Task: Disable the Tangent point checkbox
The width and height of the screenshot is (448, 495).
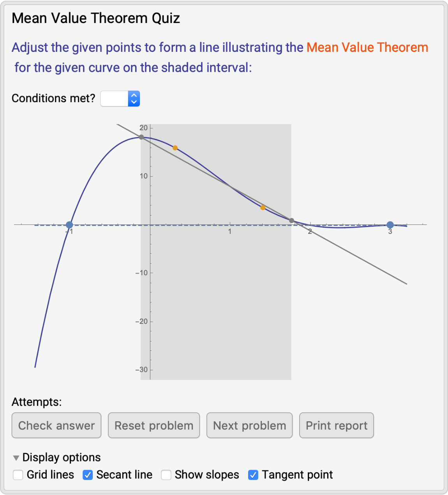Action: pyautogui.click(x=253, y=475)
